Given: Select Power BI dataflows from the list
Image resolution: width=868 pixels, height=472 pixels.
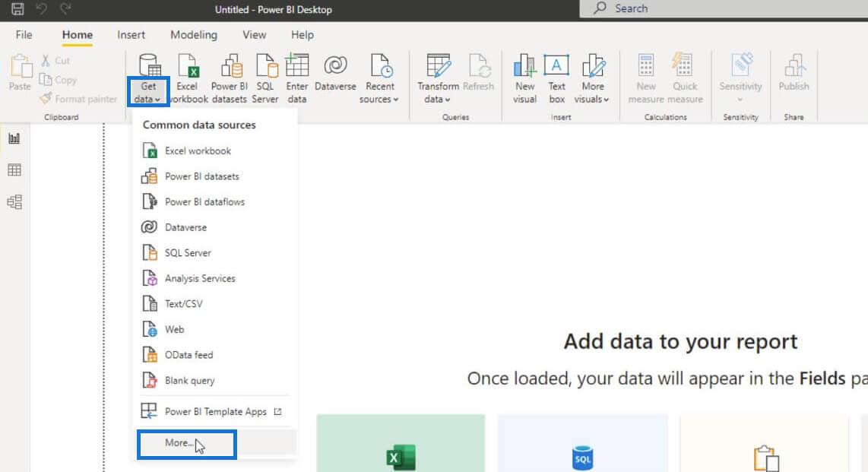Looking at the screenshot, I should tap(215, 201).
